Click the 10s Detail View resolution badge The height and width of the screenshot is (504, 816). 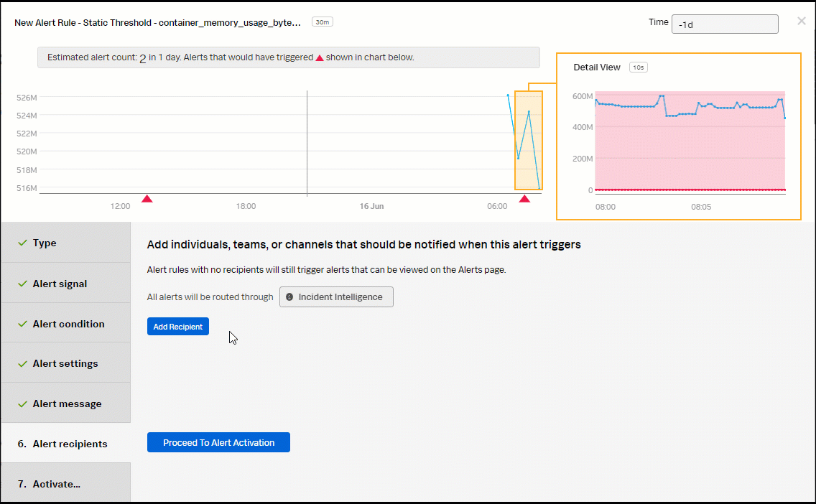(638, 67)
